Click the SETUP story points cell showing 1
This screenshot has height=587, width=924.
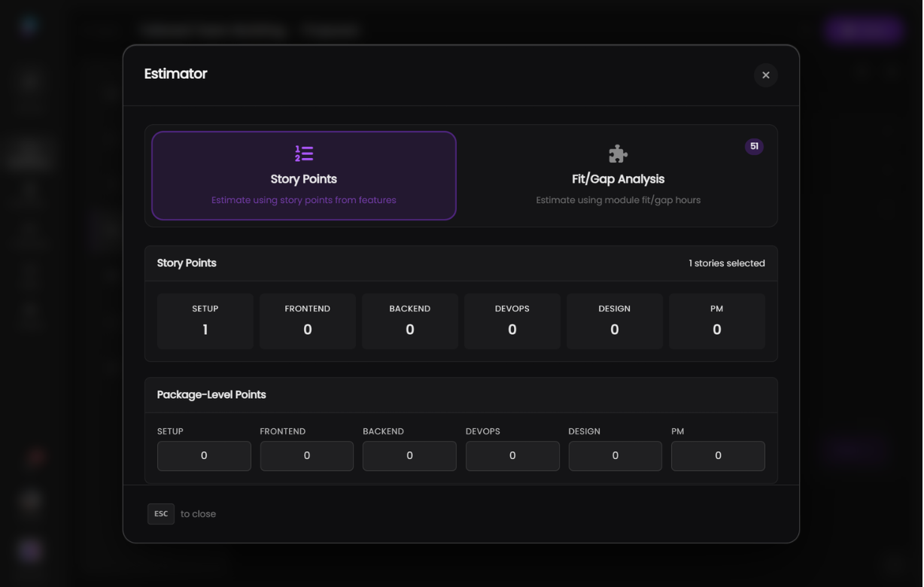tap(205, 321)
